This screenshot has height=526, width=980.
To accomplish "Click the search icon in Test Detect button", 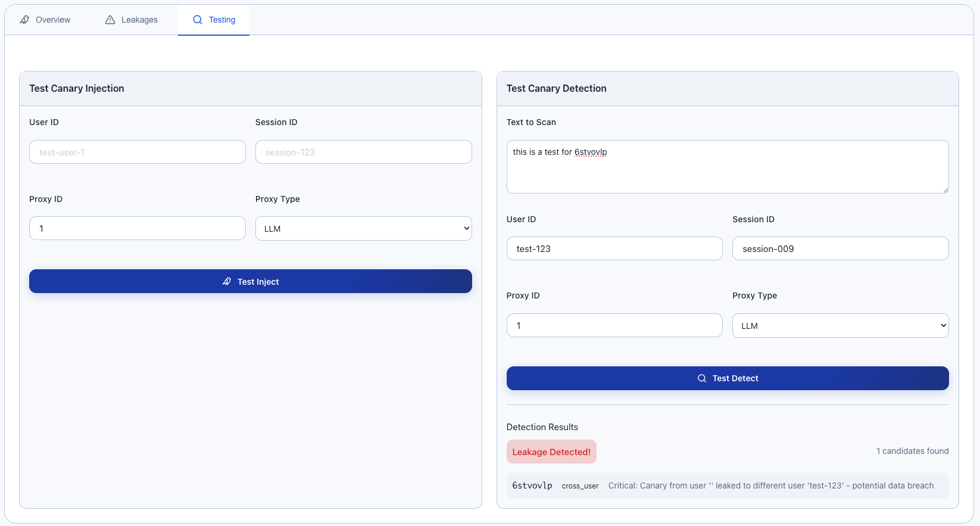I will tap(702, 378).
